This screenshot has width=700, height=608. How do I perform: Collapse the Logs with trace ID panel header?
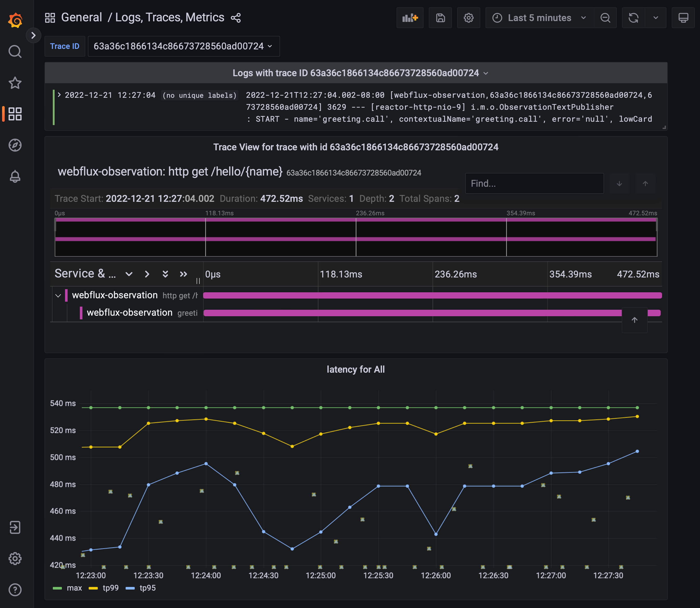487,73
